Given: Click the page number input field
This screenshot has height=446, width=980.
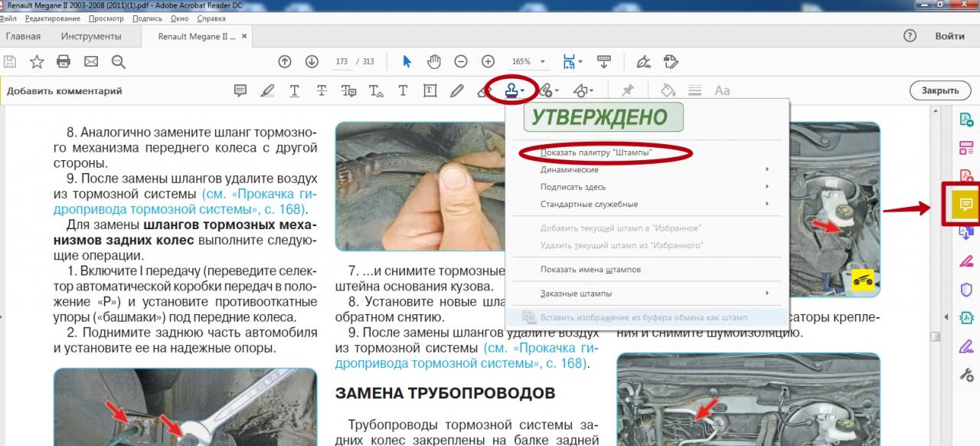Looking at the screenshot, I should (341, 62).
